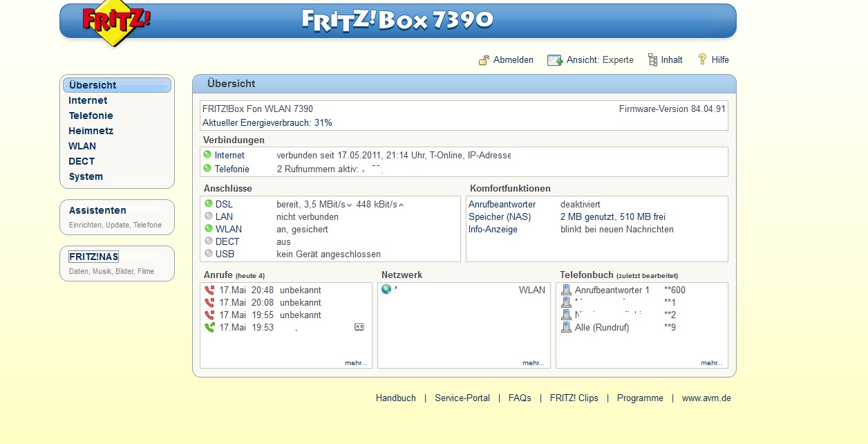Click phone icon of the **1 entry
Viewport: 868px width, 444px height.
click(x=566, y=303)
